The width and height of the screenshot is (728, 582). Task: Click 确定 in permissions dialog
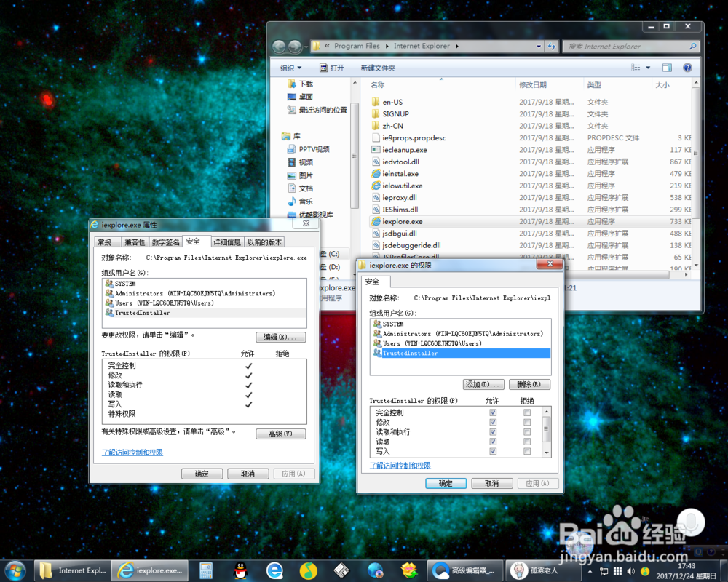[x=446, y=483]
